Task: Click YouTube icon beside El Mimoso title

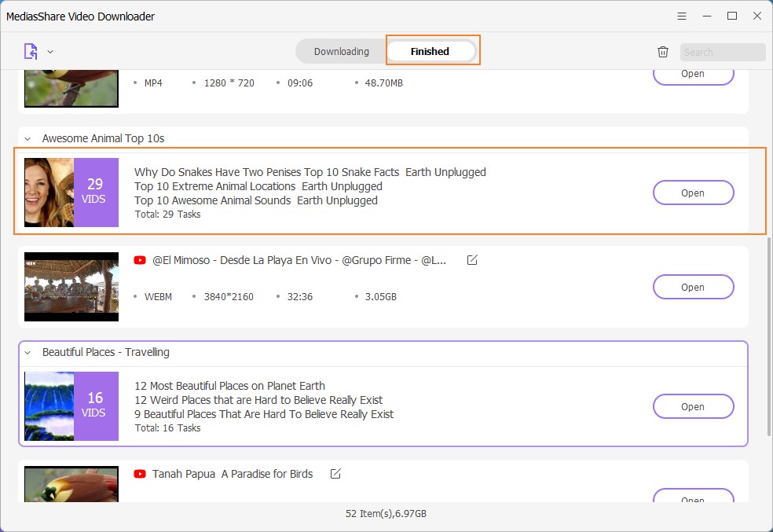Action: click(140, 260)
